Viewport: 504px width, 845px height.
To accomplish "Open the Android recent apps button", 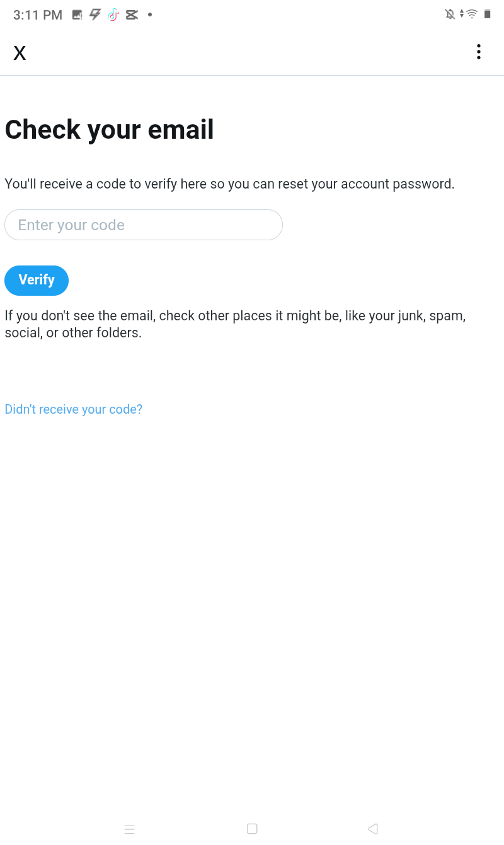I will coord(129,829).
